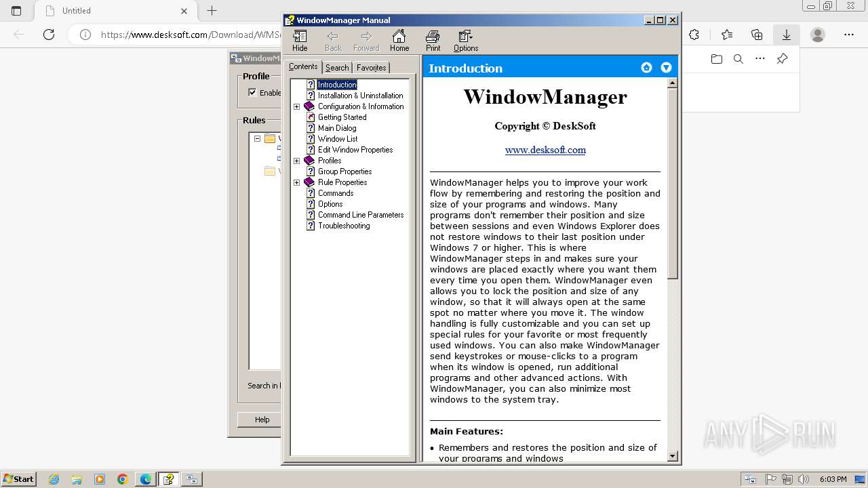868x488 pixels.
Task: Expand the Configuration & Information book
Action: pyautogui.click(x=296, y=106)
